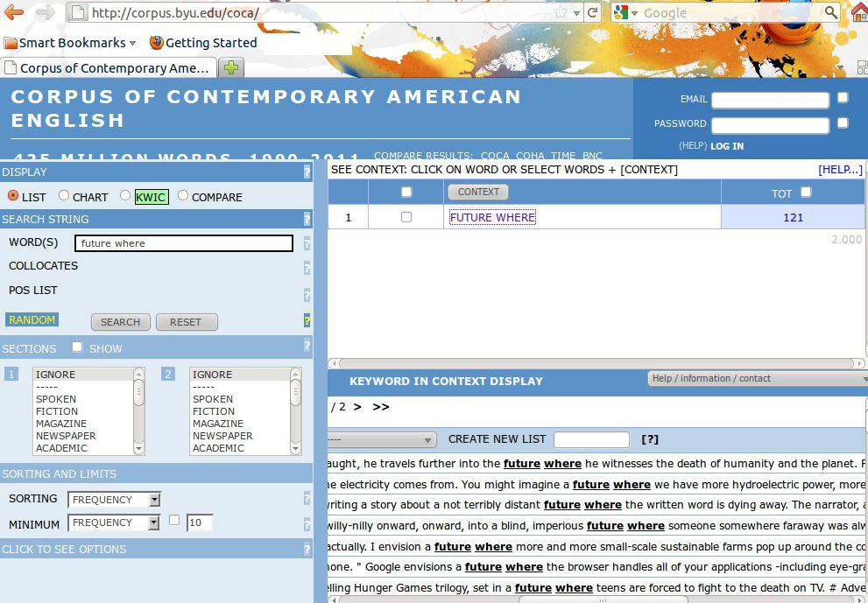Open the SORTING frequency dropdown
868x603 pixels.
click(x=114, y=500)
